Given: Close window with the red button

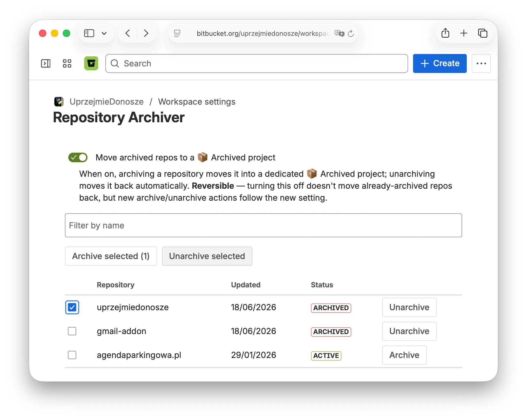Looking at the screenshot, I should point(43,33).
